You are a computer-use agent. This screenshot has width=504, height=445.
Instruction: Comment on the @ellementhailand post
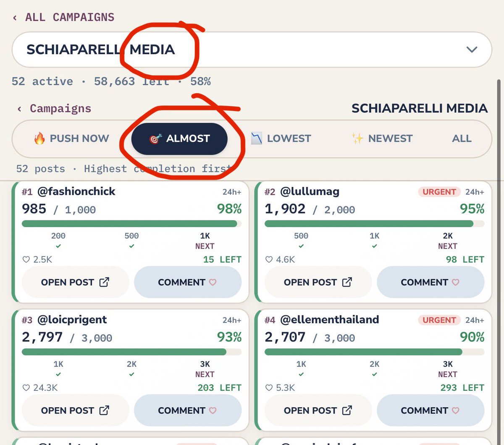coord(430,410)
